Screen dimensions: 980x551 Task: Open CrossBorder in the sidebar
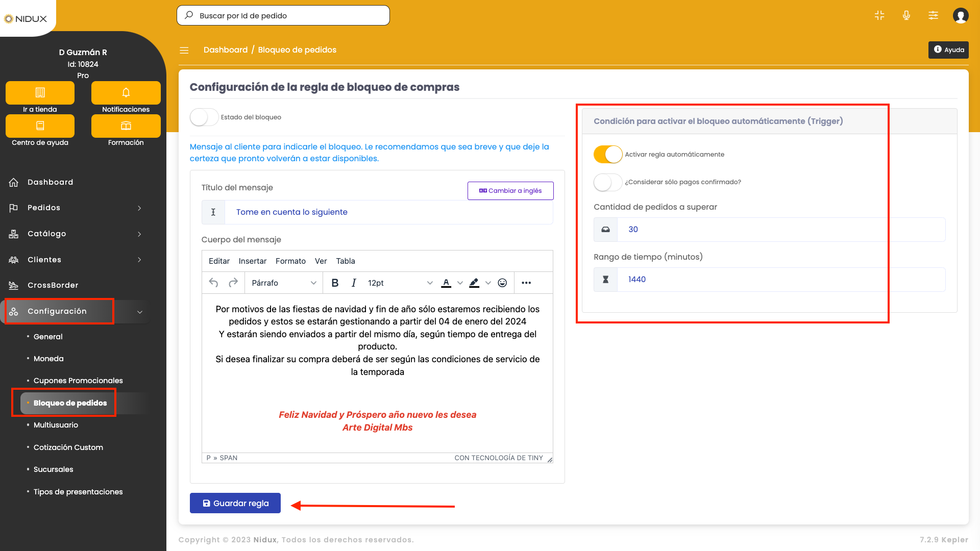tap(53, 286)
